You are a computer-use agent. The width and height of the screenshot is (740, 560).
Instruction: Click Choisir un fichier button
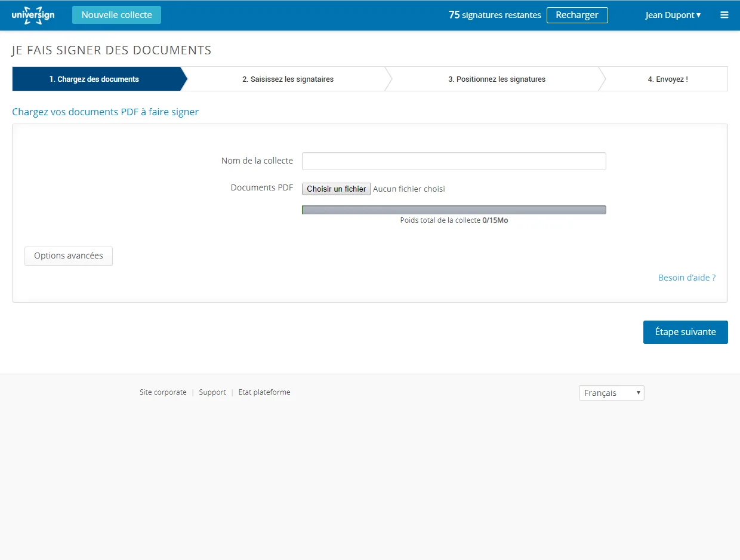(337, 189)
